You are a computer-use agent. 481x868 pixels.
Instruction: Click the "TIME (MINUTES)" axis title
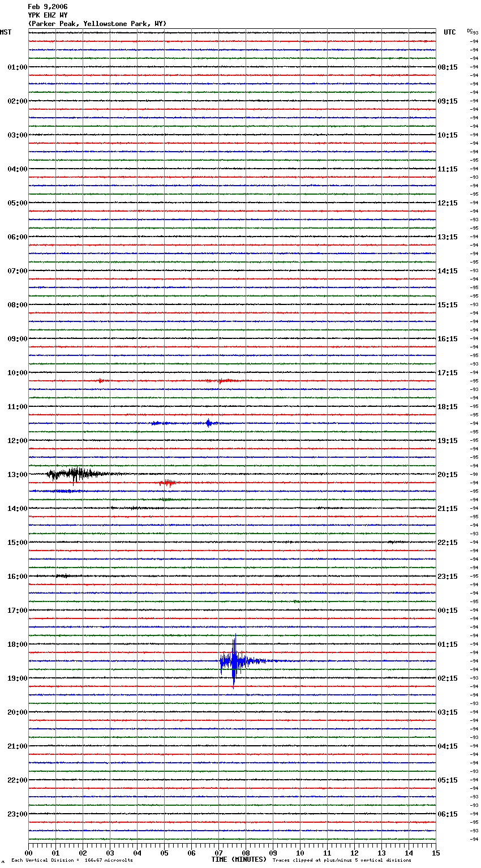(x=239, y=860)
